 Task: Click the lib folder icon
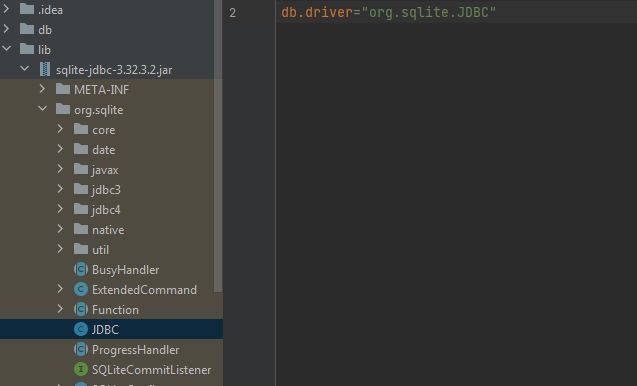27,49
